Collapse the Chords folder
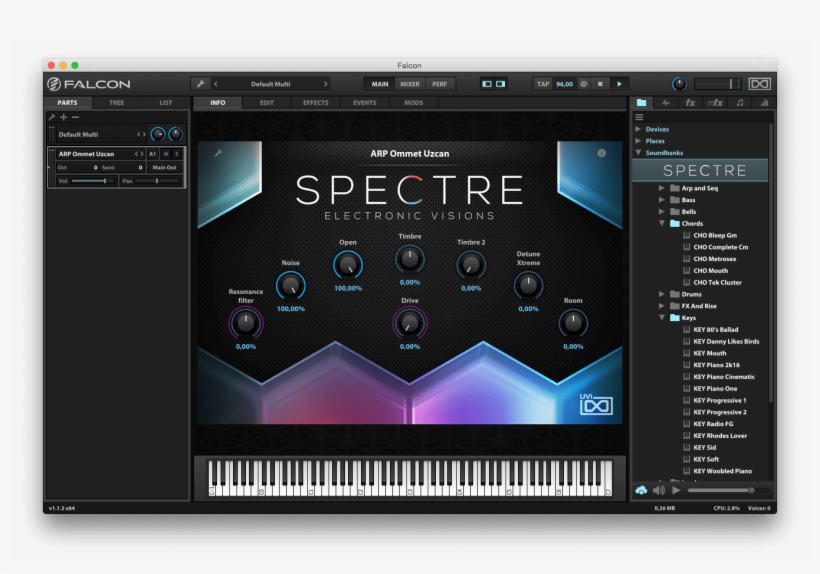 point(662,223)
